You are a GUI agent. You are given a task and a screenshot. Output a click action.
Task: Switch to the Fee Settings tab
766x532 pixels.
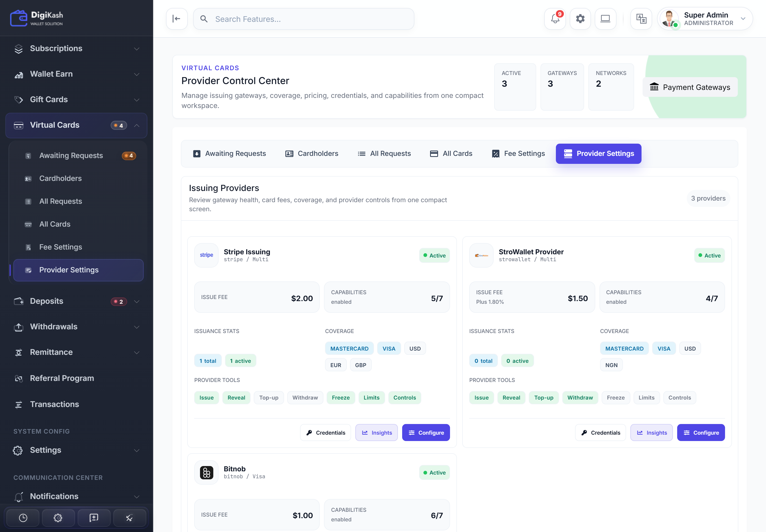coord(518,154)
